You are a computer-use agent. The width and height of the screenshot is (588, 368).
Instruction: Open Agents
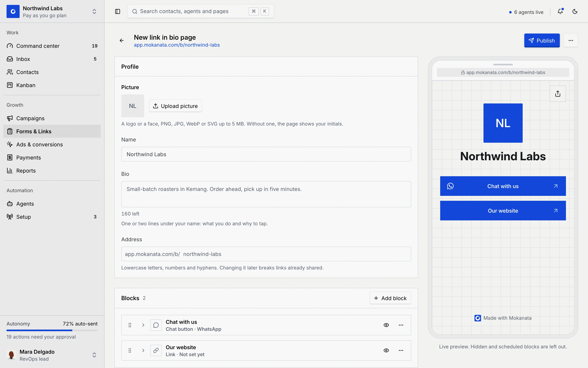[x=52, y=204]
